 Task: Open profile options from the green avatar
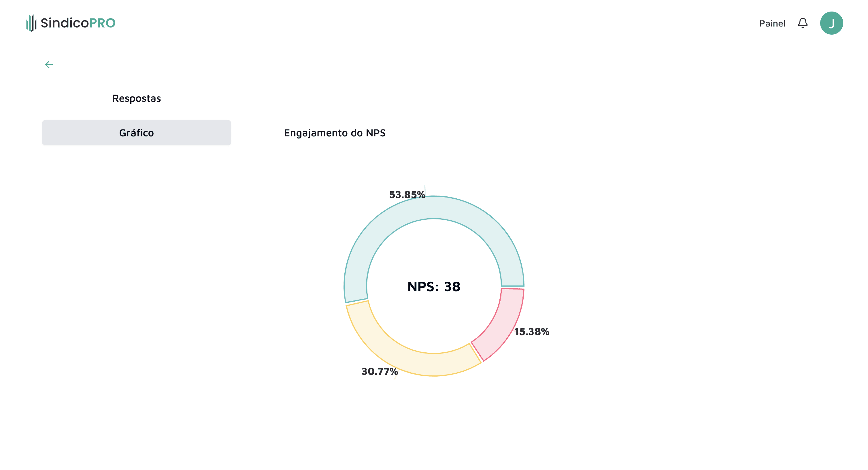click(832, 22)
